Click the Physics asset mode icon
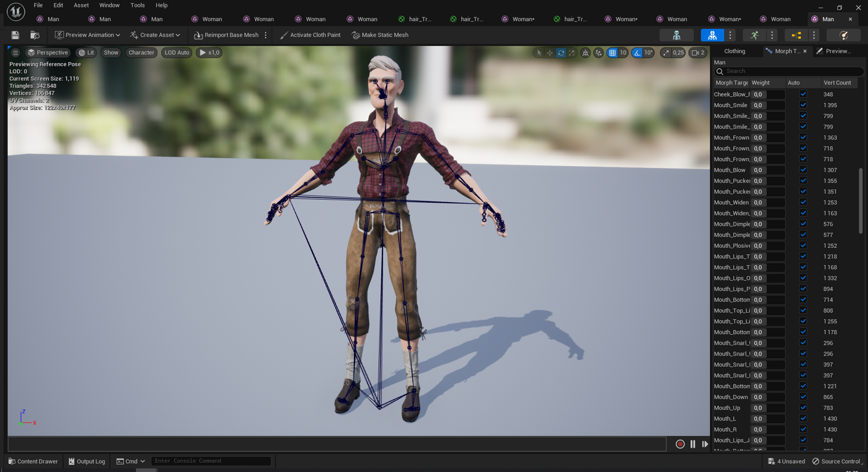 844,35
